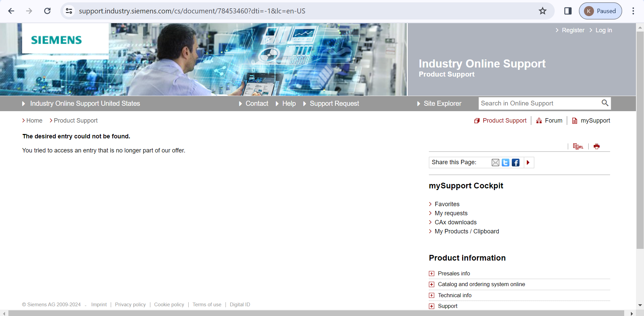Expand the Presales info section
This screenshot has height=316, width=644.
[432, 274]
